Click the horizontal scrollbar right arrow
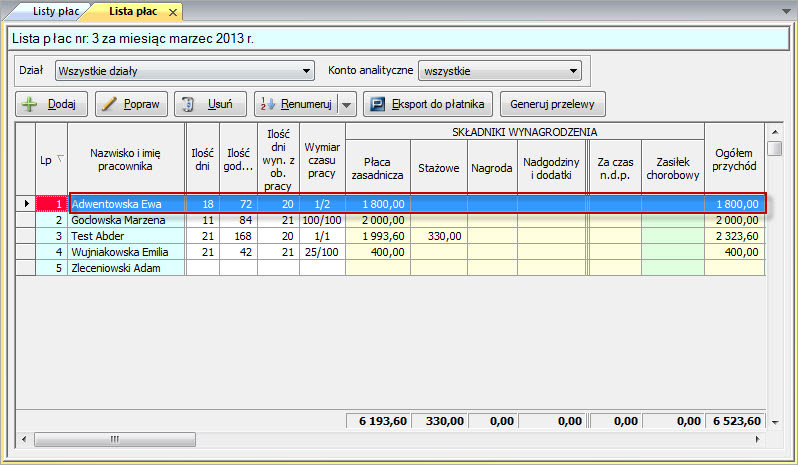Image resolution: width=798 pixels, height=465 pixels. [756, 439]
